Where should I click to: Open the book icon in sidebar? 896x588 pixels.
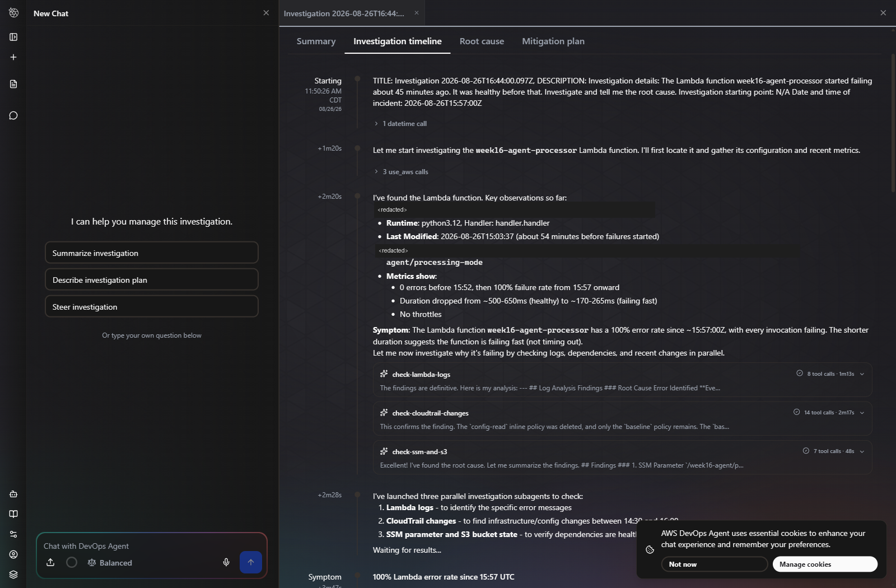tap(13, 514)
